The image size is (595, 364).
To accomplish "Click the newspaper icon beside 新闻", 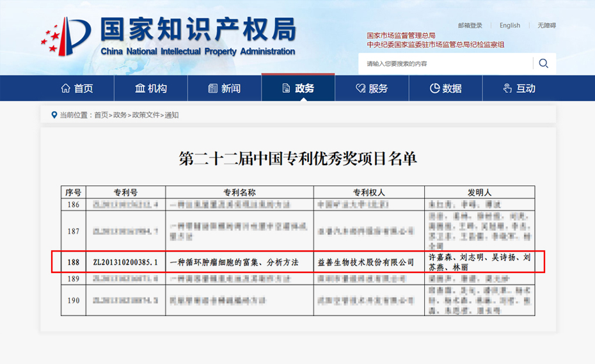I will pos(213,88).
